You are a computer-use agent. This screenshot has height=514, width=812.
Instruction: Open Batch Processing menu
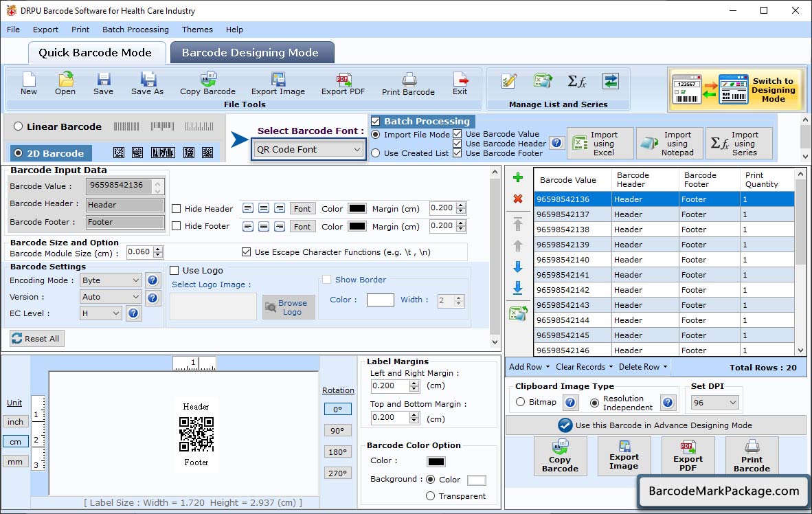pos(136,30)
